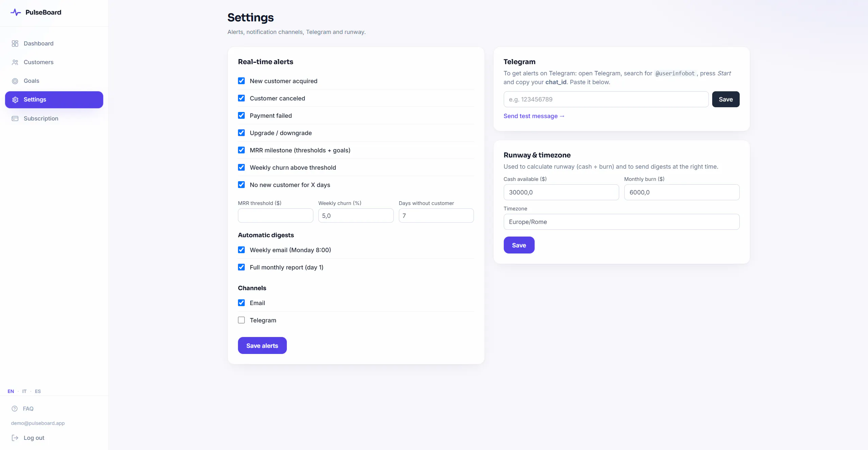
Task: Click the Cash available field
Action: tap(561, 192)
